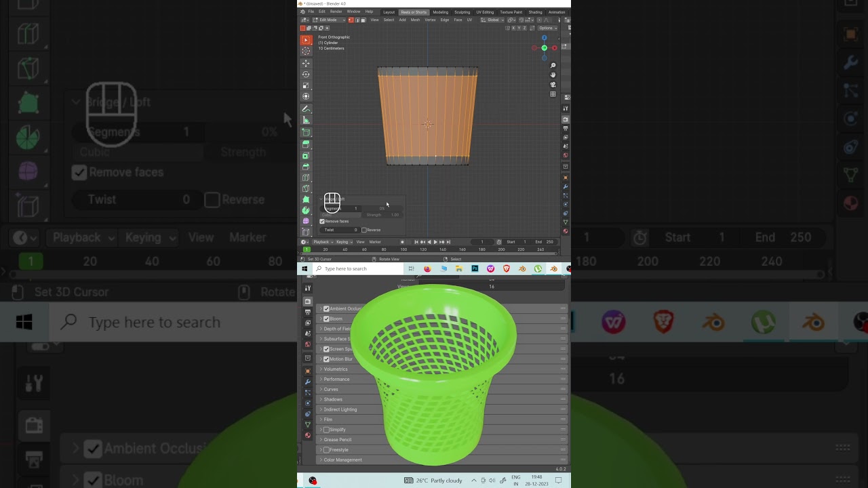Select the Add Cube tool
Screen dimensions: 868x488
click(x=306, y=132)
